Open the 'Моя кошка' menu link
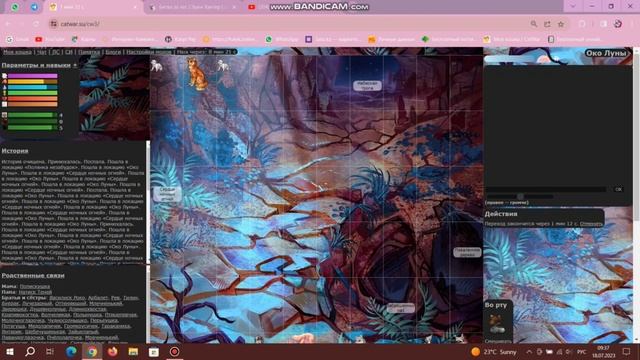 click(17, 52)
